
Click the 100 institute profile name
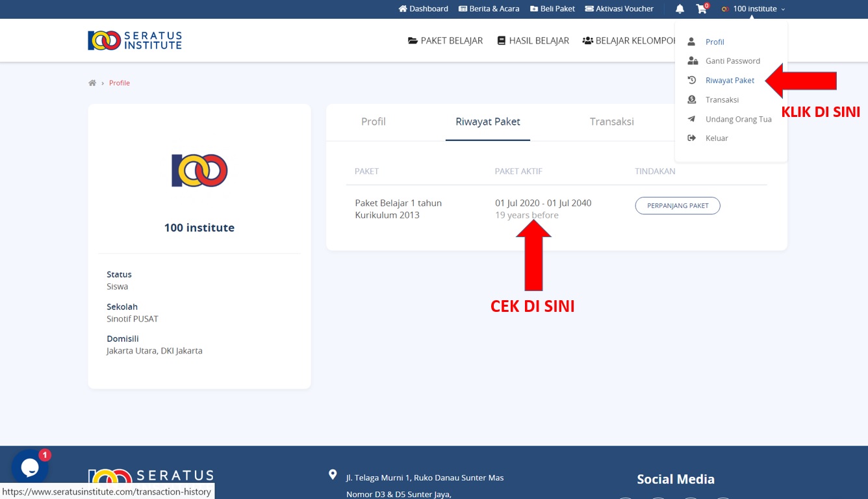pos(199,228)
